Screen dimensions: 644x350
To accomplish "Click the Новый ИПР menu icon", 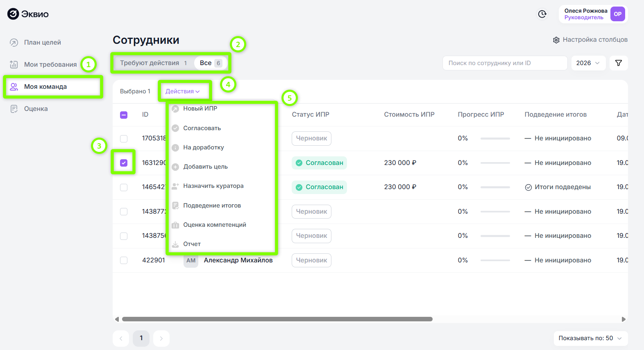I will pyautogui.click(x=175, y=109).
